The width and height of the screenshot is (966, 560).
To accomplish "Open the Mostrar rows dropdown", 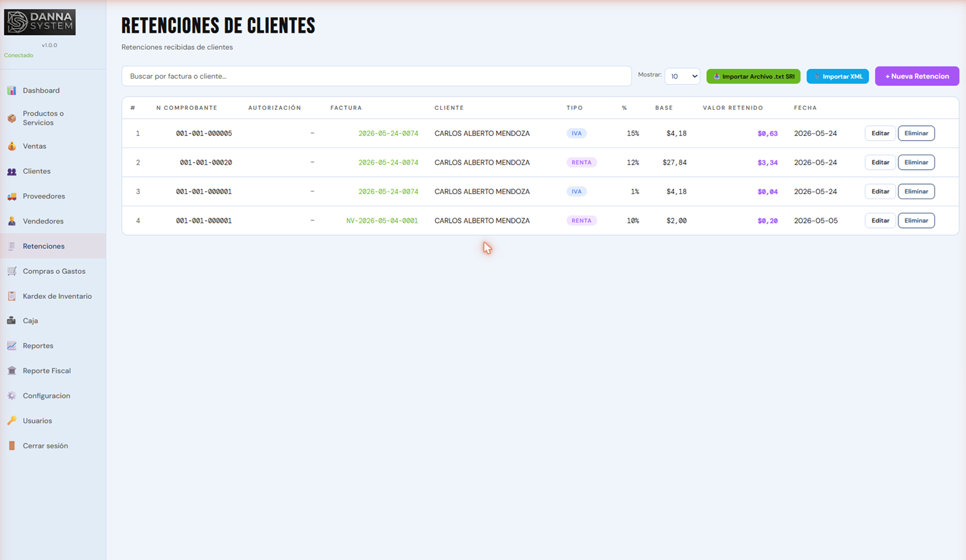I will pos(682,76).
